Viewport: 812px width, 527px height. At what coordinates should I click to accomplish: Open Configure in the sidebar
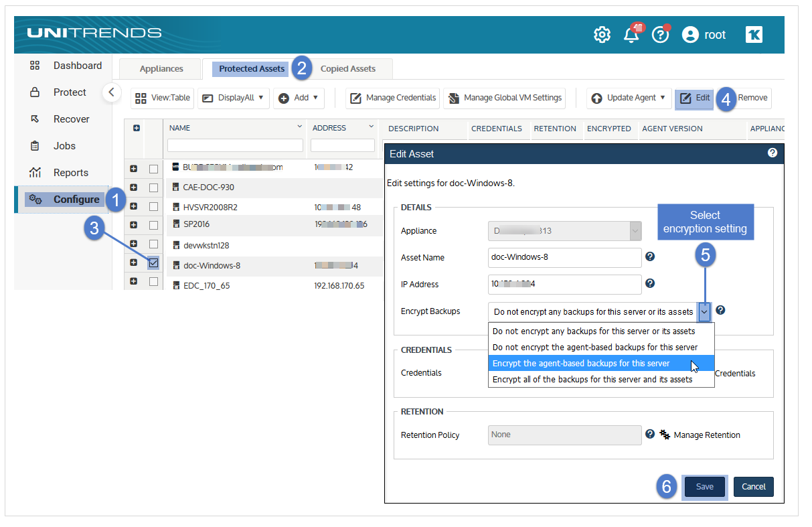(x=64, y=200)
